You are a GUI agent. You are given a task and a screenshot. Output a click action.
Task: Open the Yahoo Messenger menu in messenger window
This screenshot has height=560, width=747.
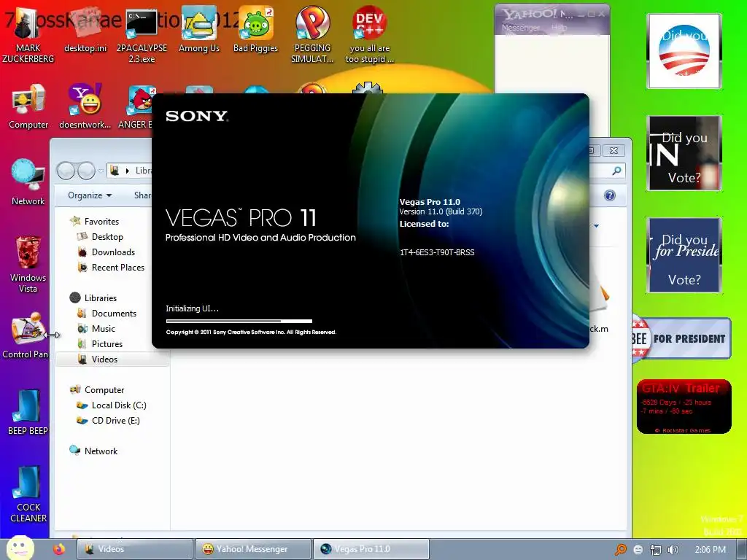[x=521, y=28]
